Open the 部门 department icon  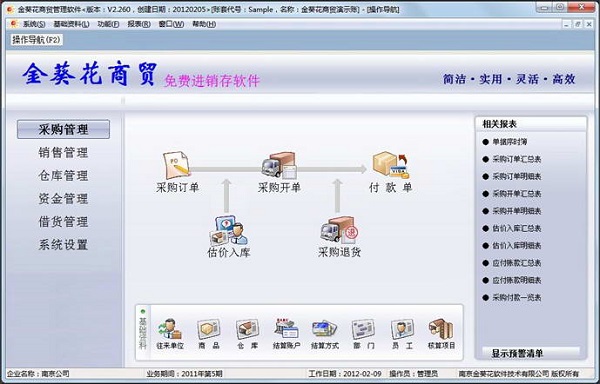(x=363, y=329)
